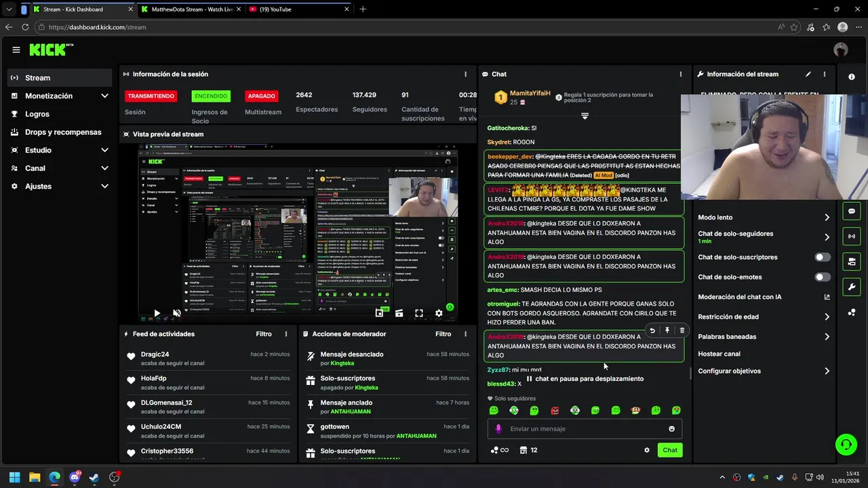Image resolution: width=868 pixels, height=488 pixels.
Task: Open Moderación del chat con IA
Action: (x=764, y=297)
